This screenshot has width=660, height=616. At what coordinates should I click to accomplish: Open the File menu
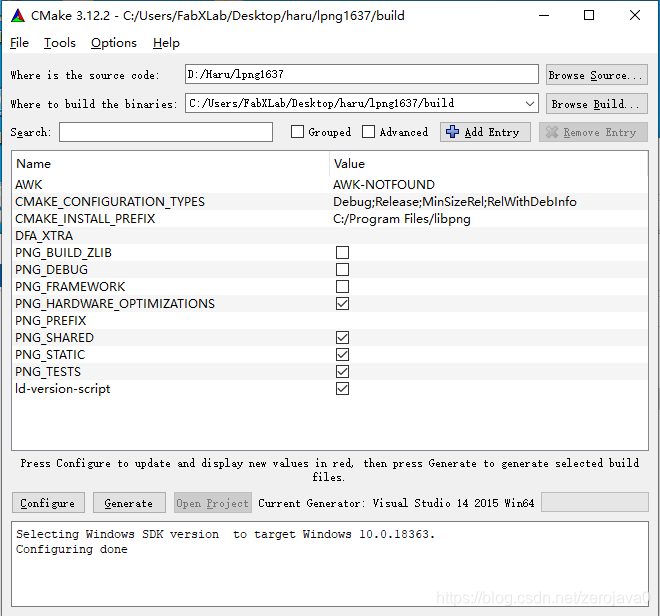point(19,43)
